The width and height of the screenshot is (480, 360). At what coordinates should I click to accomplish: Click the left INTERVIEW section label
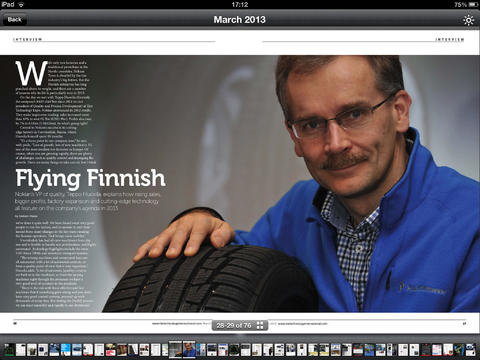coord(27,39)
